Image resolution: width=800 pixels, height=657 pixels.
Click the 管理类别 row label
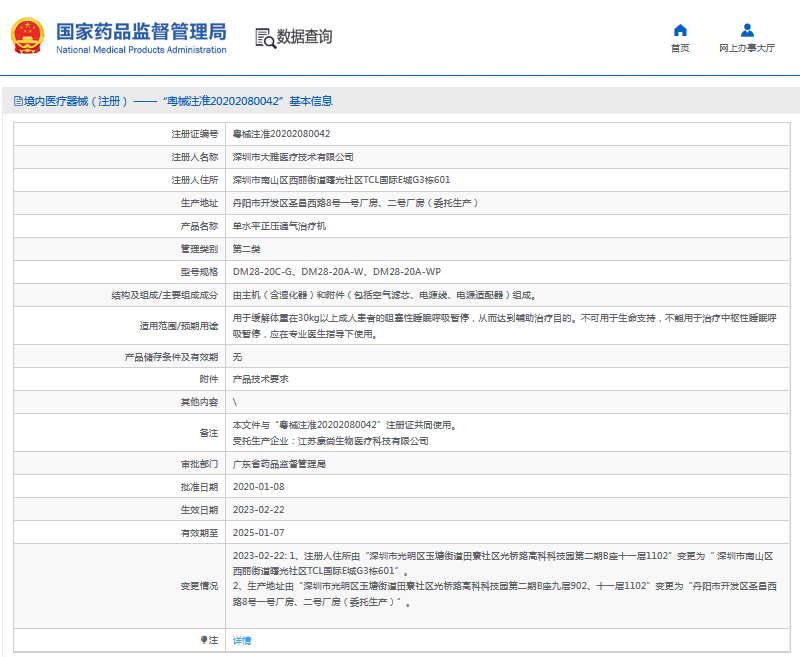(x=199, y=249)
